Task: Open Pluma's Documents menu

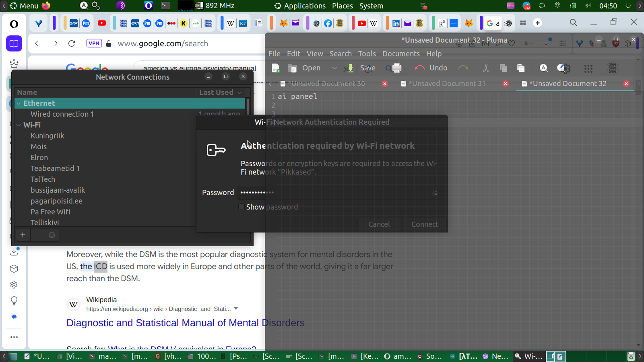Action: pyautogui.click(x=401, y=54)
